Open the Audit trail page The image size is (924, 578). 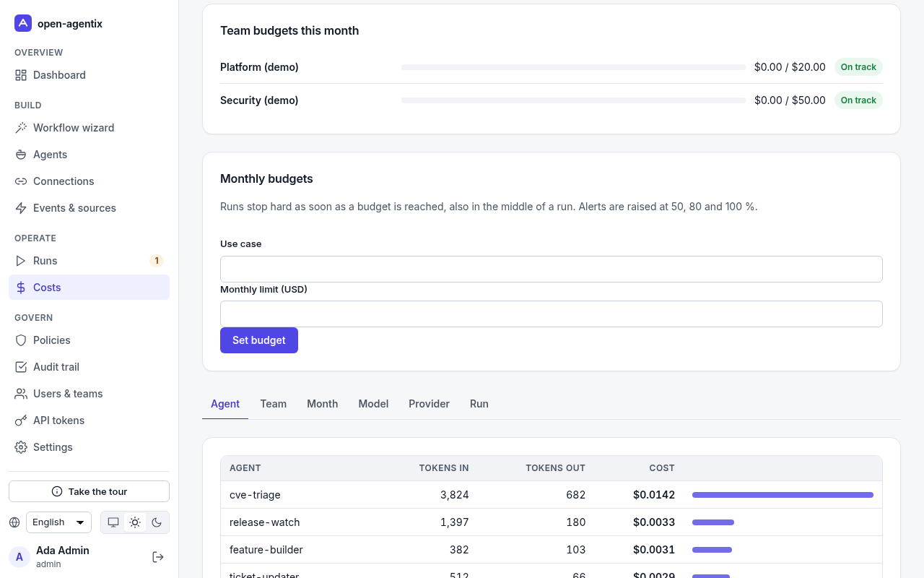pyautogui.click(x=89, y=367)
